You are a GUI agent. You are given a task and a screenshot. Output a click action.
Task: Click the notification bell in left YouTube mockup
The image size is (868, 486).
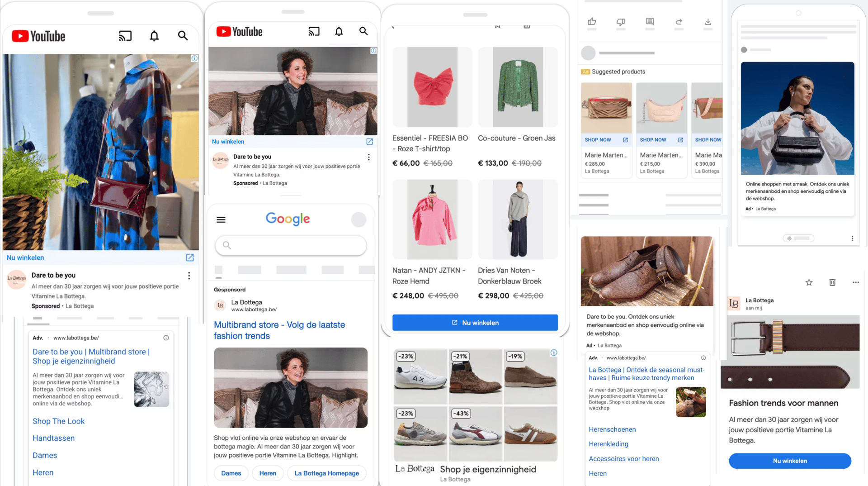tap(154, 36)
